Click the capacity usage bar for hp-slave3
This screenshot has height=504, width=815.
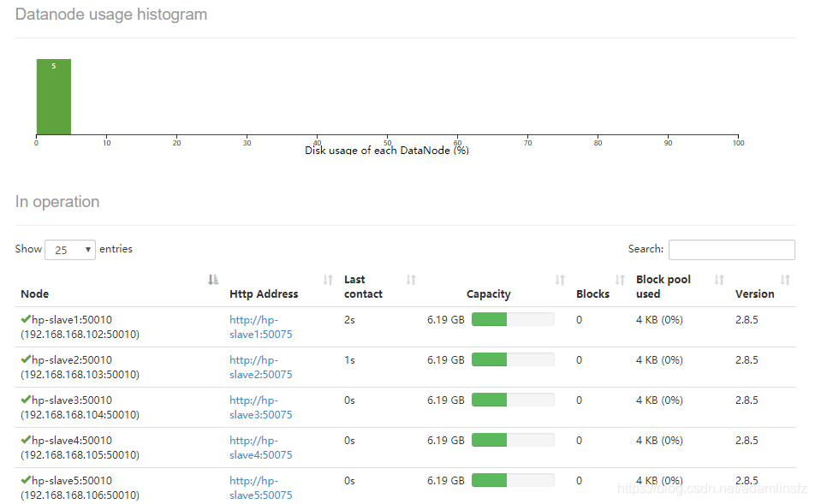pyautogui.click(x=513, y=400)
